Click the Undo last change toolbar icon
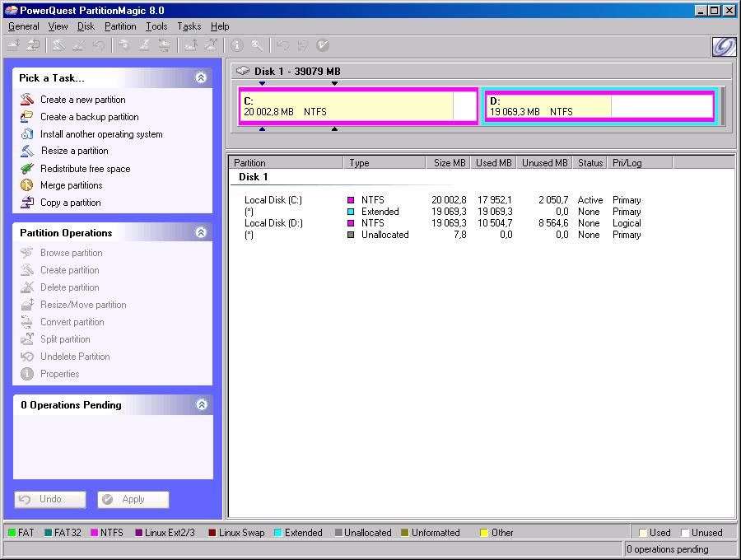The image size is (741, 560). [x=282, y=45]
